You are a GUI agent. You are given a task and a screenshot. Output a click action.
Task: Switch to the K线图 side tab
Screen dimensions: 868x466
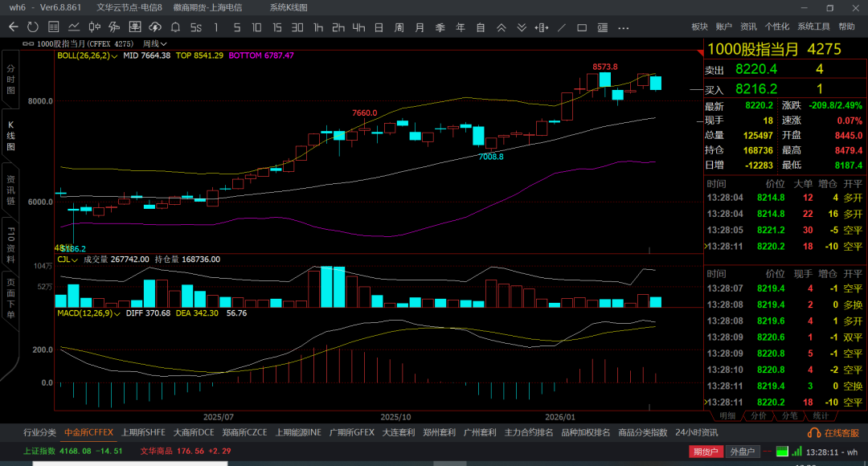[x=10, y=136]
